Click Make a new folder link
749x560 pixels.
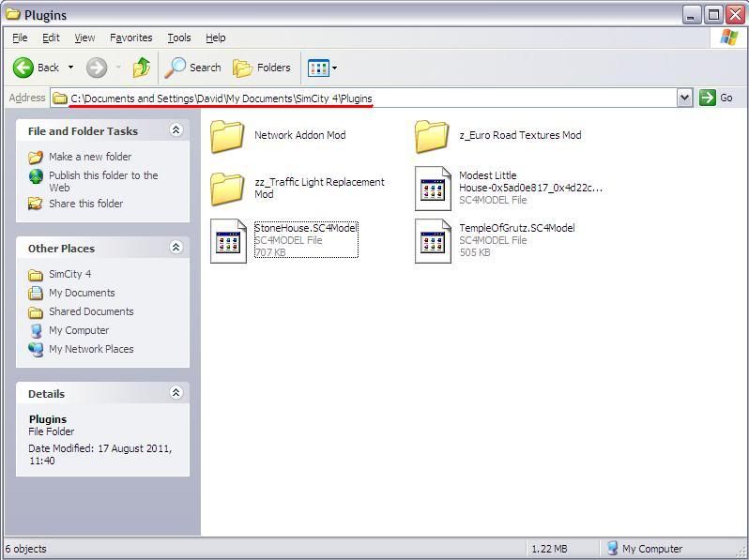coord(90,157)
